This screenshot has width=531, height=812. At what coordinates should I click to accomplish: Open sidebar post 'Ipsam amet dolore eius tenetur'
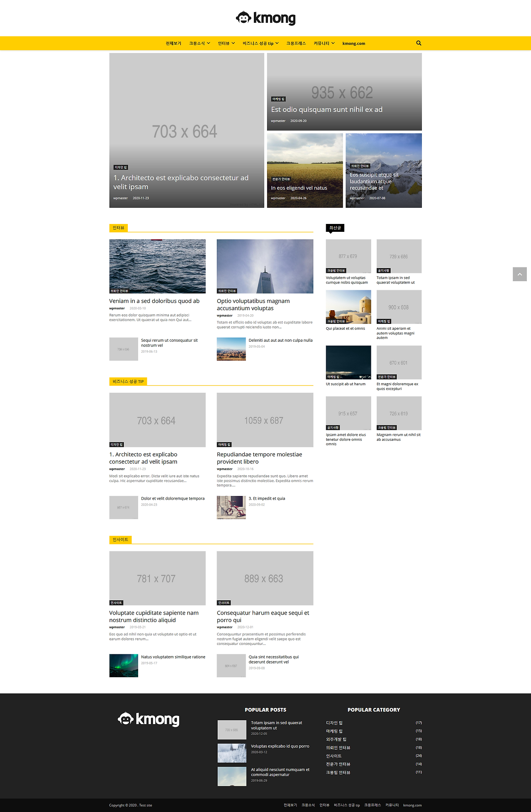[x=346, y=440]
